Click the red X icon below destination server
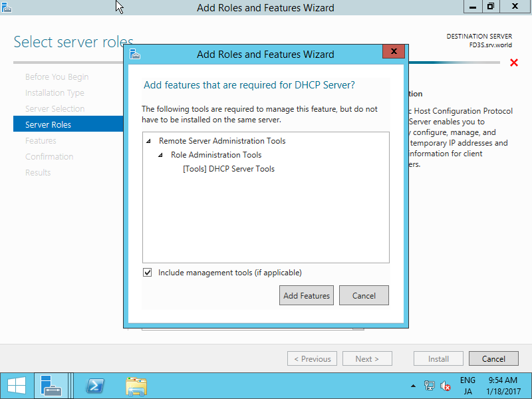 pos(514,63)
